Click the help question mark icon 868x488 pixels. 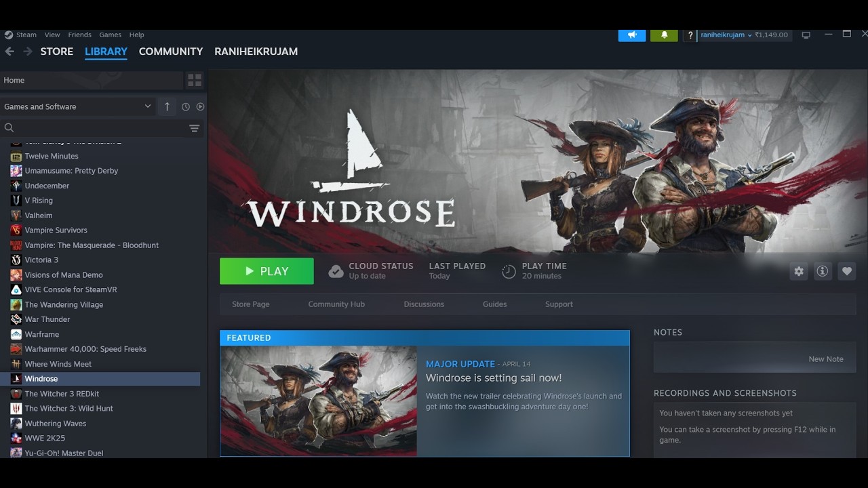[x=690, y=35]
